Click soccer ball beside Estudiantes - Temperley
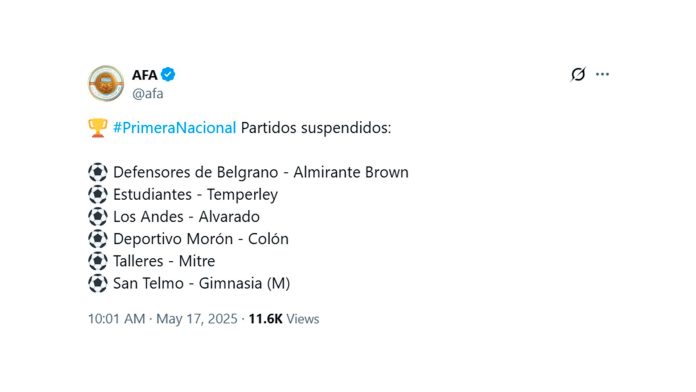This screenshot has width=696, height=392. 98,194
